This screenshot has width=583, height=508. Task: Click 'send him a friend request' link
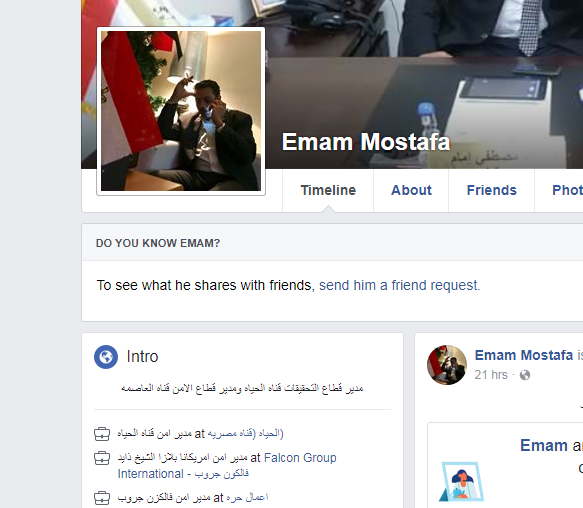tap(400, 285)
